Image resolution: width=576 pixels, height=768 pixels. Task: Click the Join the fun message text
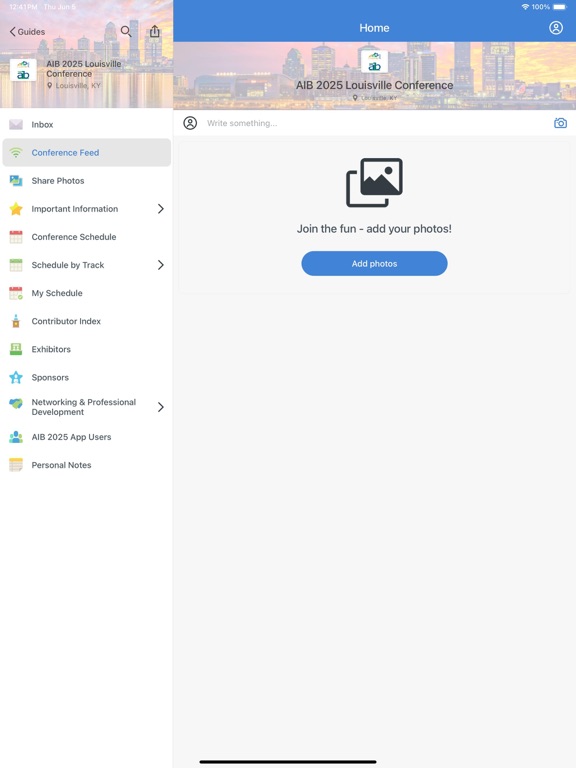tap(374, 229)
